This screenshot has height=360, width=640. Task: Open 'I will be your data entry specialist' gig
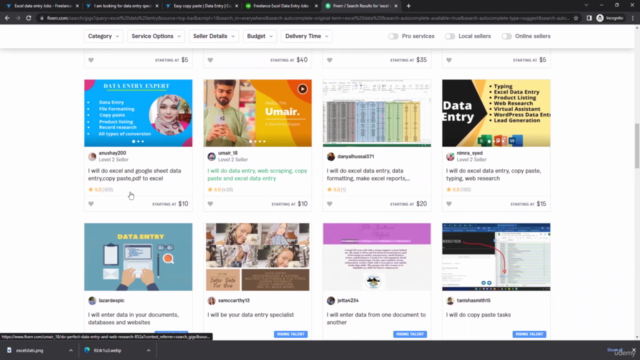[251, 315]
